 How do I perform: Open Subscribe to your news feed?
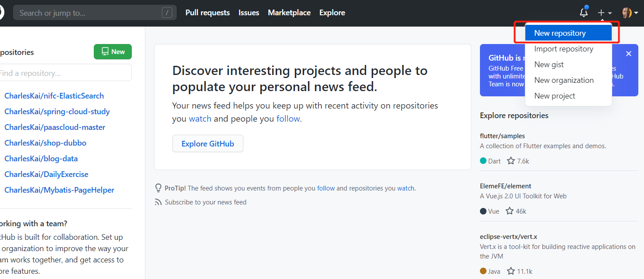click(206, 202)
